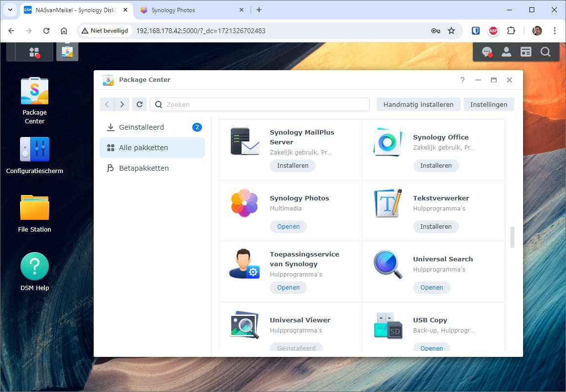Click Handmatig installeren button
The image size is (566, 392).
point(418,104)
